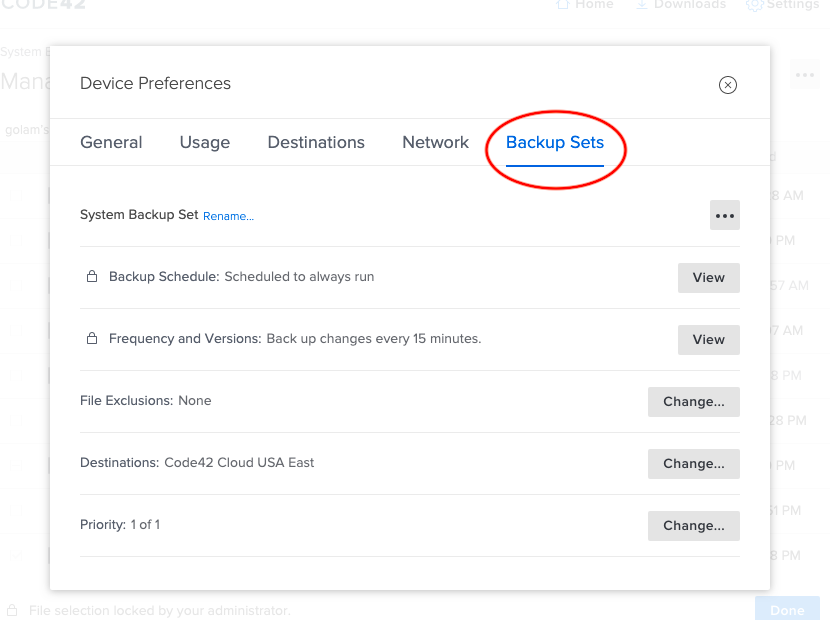The image size is (830, 620).
Task: Click the Settings gear icon in the header
Action: pos(755,5)
